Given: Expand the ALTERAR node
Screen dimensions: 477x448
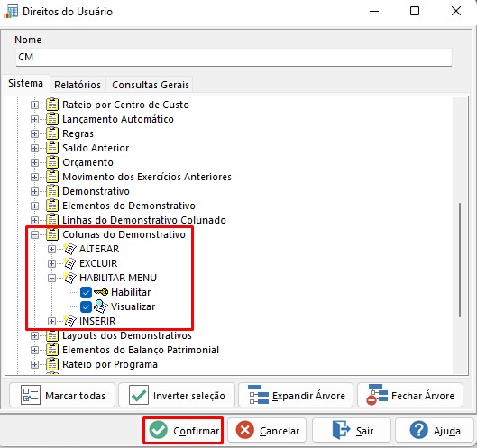Looking at the screenshot, I should pyautogui.click(x=52, y=249).
